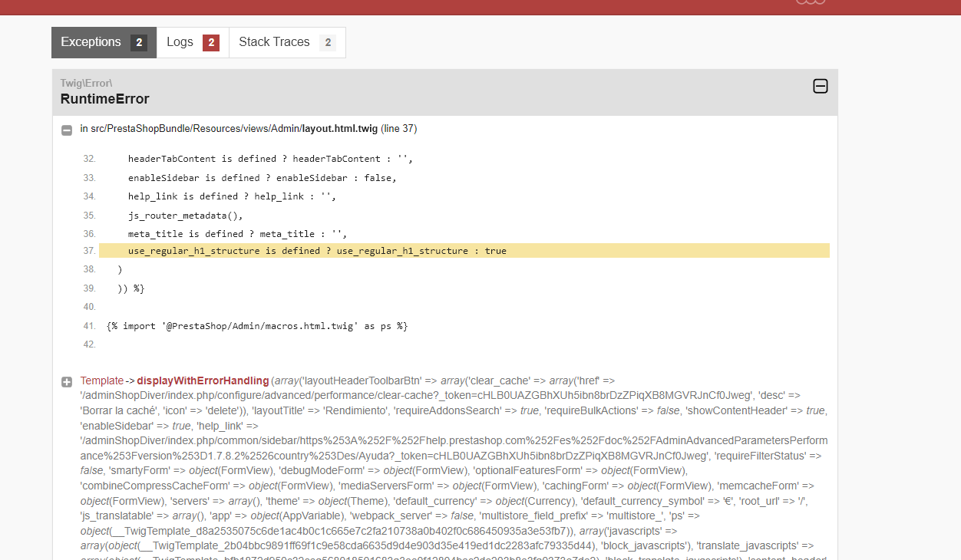Open the Stack Traces tab
This screenshot has height=560, width=961.
287,42
